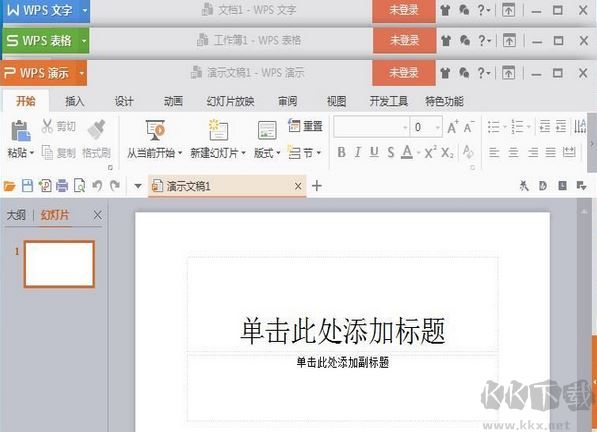Click 未登录 login button in WPS 演示 window

404,73
